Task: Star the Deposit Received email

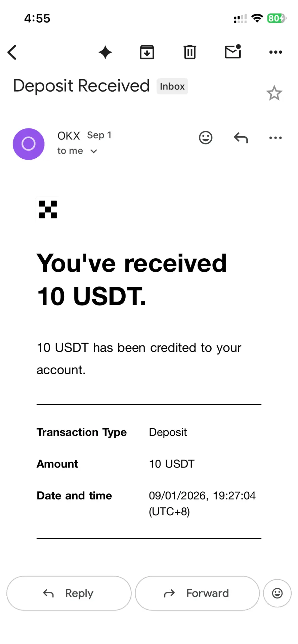Action: click(x=274, y=93)
